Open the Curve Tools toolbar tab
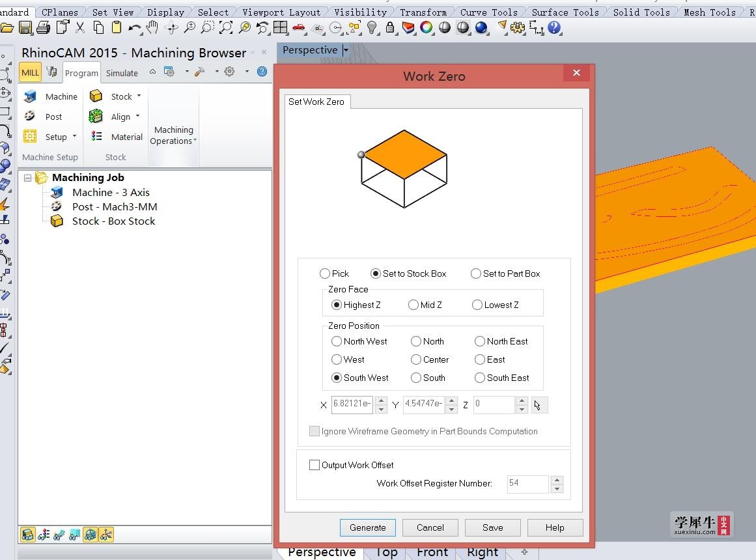The height and width of the screenshot is (560, 756). pos(488,12)
